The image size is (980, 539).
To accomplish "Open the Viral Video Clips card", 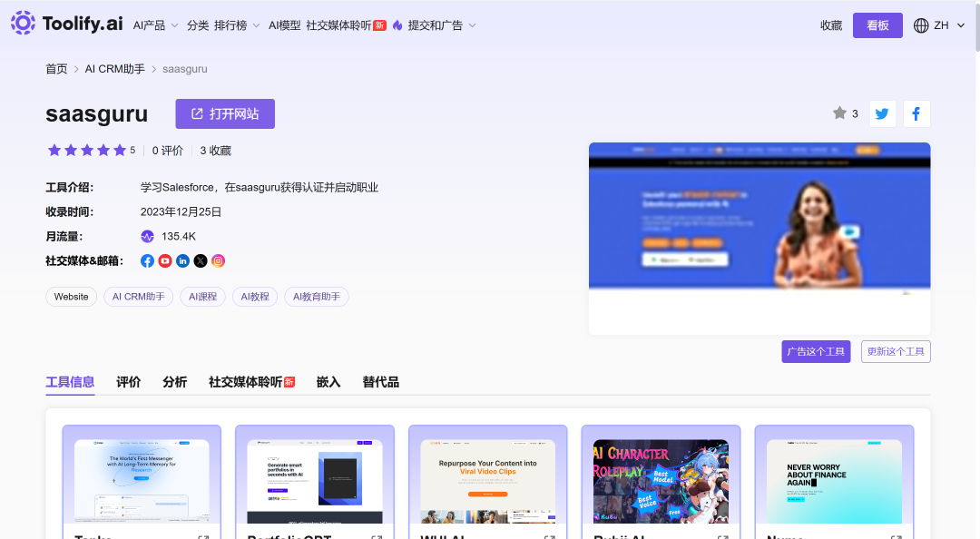I will pos(487,482).
